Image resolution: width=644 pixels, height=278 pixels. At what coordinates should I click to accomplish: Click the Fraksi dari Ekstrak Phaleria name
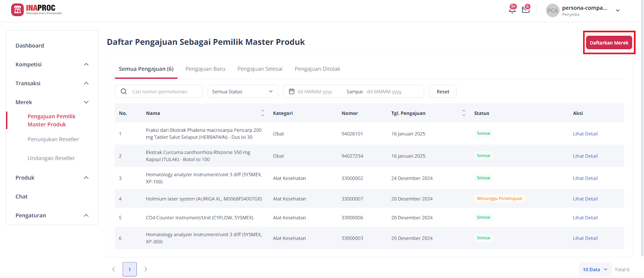[204, 134]
